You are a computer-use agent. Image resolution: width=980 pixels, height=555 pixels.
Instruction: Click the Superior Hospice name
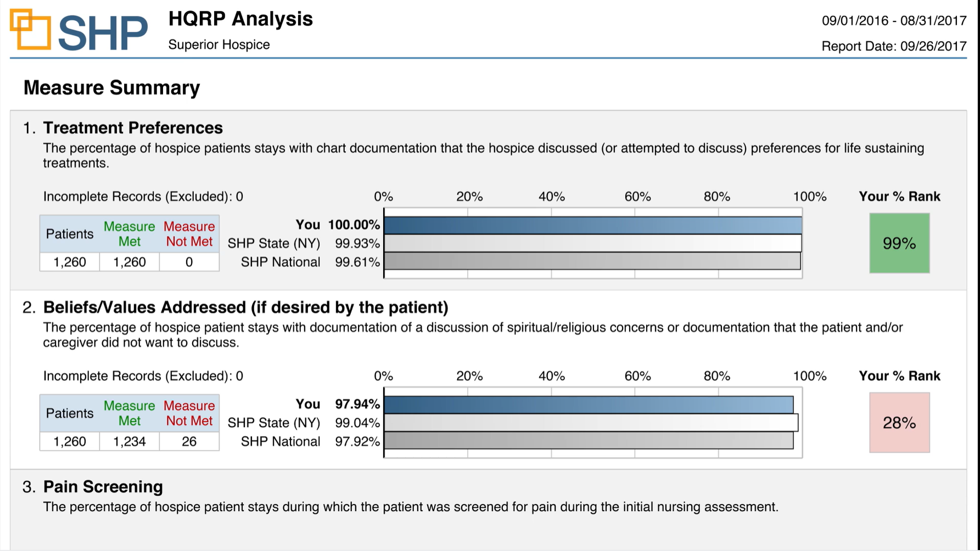219,44
